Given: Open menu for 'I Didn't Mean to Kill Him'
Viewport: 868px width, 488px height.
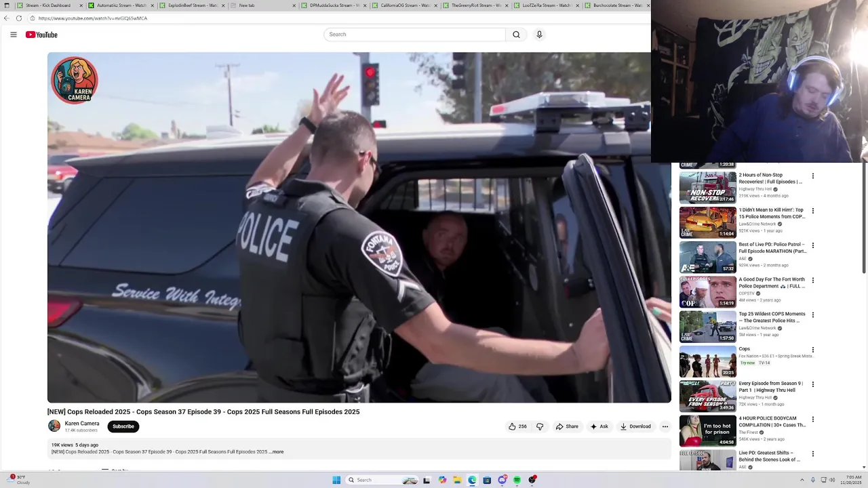Looking at the screenshot, I should 812,211.
